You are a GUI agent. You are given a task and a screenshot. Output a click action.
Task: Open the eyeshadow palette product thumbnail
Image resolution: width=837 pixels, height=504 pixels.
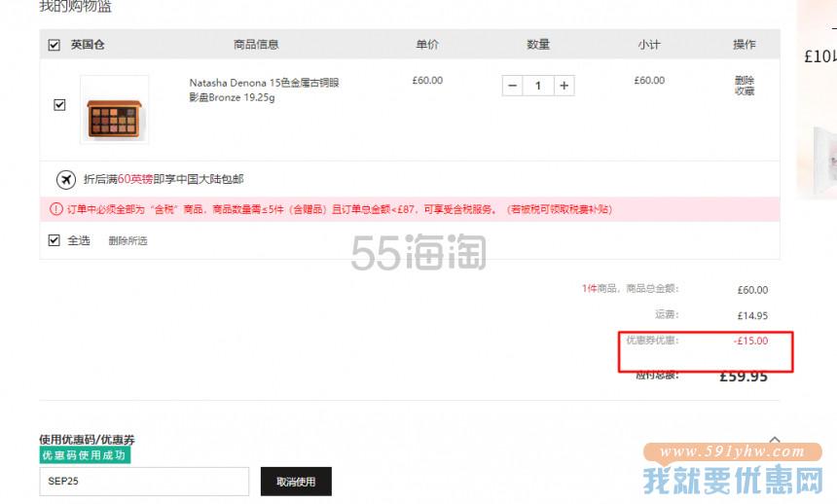(x=114, y=109)
